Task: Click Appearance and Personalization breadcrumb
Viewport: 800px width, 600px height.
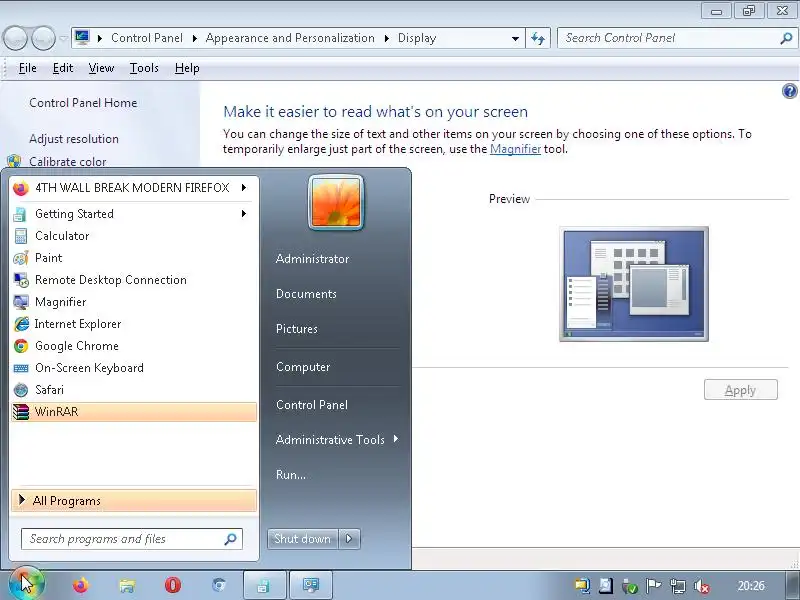Action: (290, 38)
